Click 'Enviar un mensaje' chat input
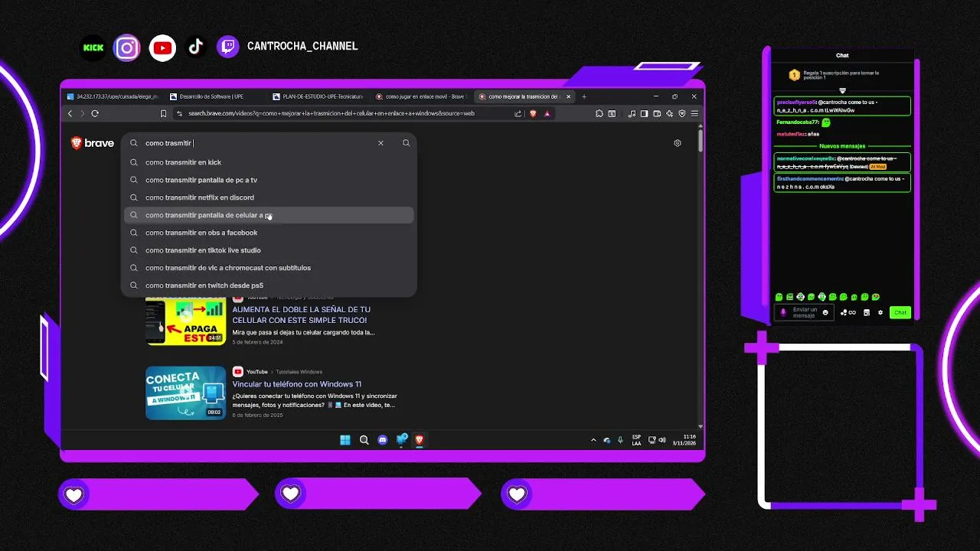This screenshot has width=980, height=551. coord(805,313)
